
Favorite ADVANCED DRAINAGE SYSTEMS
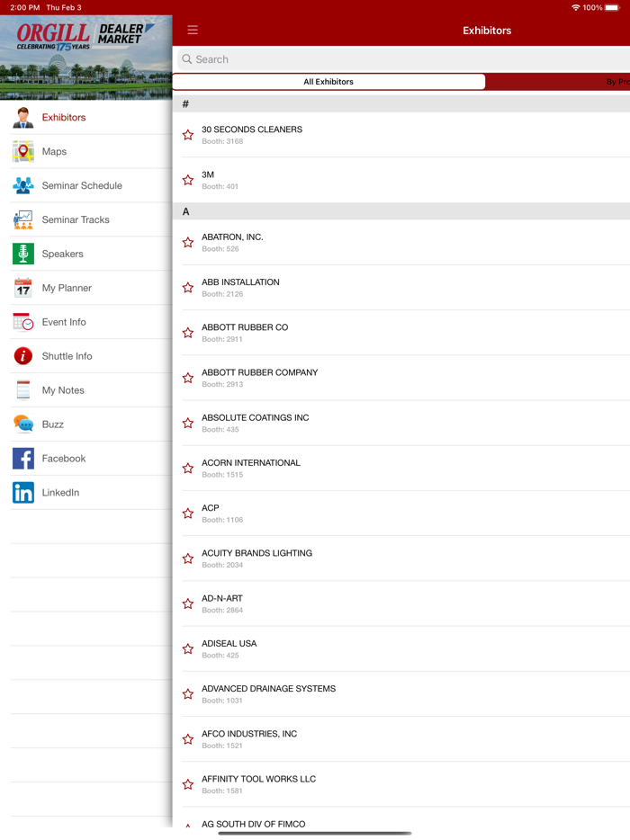(188, 694)
